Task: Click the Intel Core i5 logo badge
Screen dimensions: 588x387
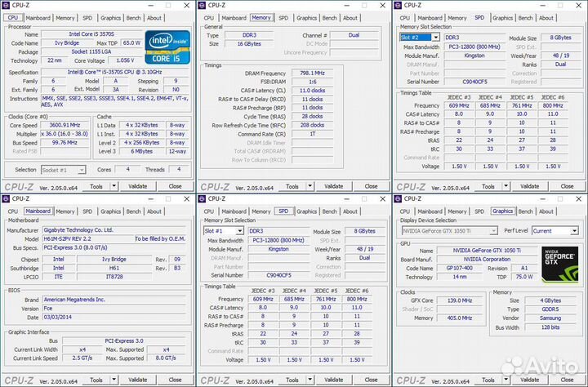Action: 167,47
